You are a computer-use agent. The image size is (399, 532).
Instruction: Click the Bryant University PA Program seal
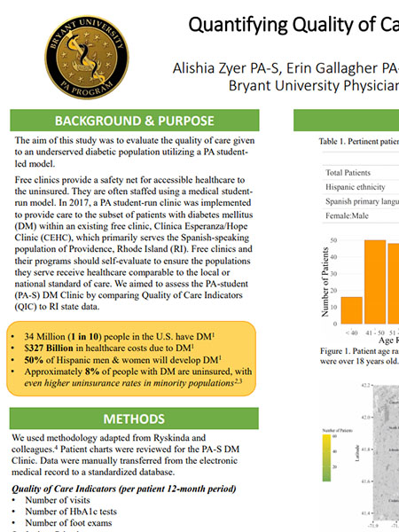coord(87,58)
